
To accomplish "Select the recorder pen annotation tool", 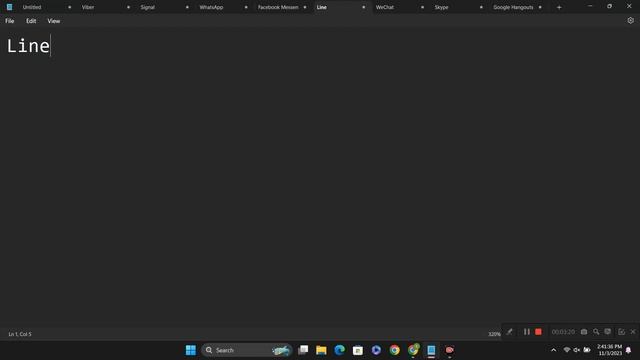I will (509, 332).
